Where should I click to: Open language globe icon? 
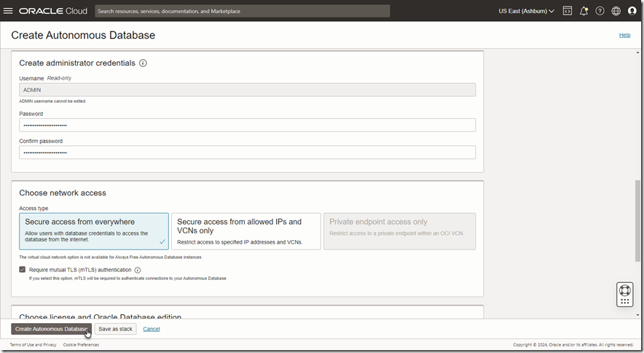(x=616, y=11)
